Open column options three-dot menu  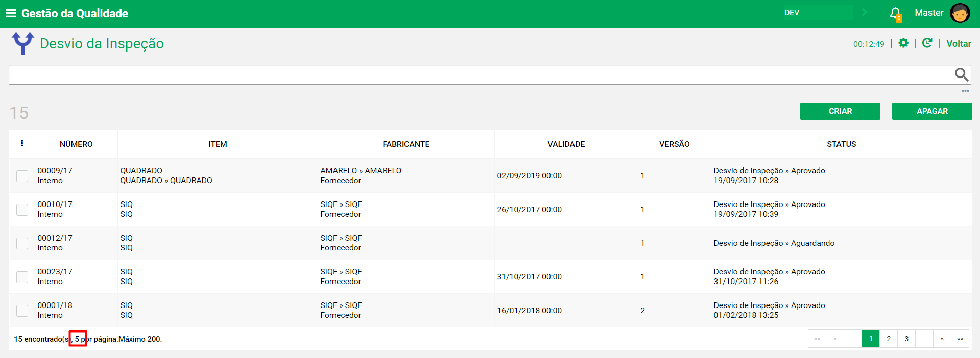(22, 144)
